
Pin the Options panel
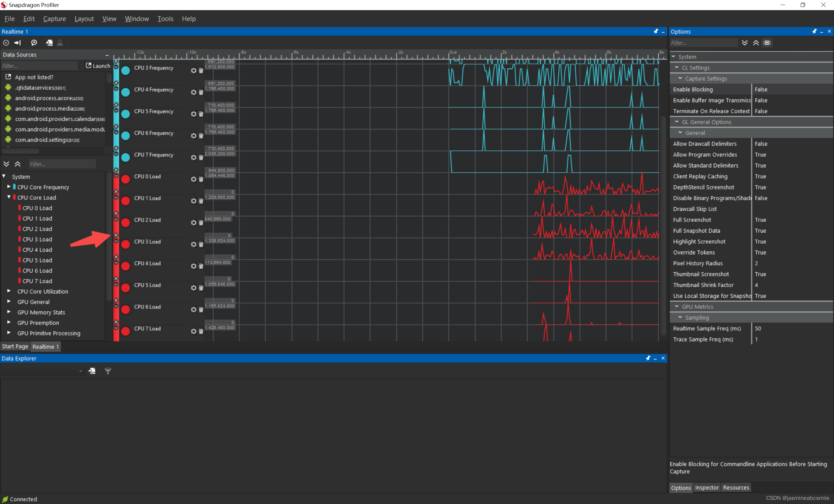pyautogui.click(x=815, y=32)
